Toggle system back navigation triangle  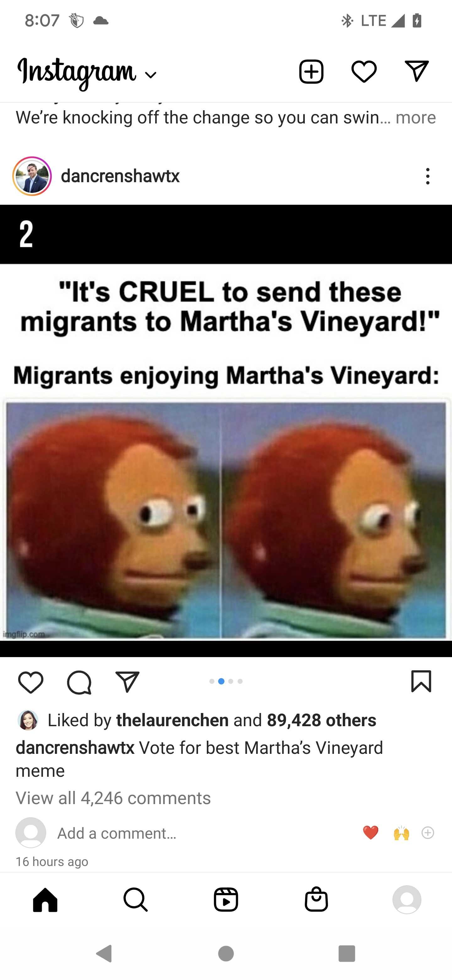104,953
